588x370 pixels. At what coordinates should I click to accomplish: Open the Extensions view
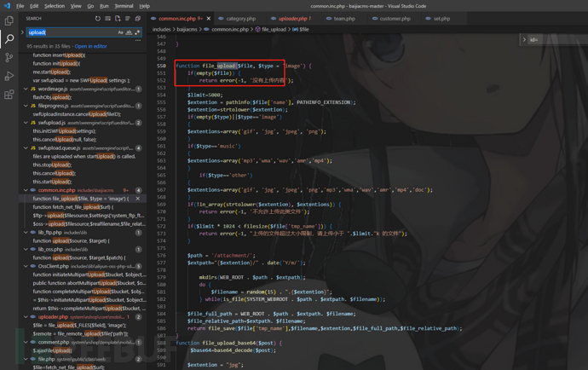click(9, 94)
